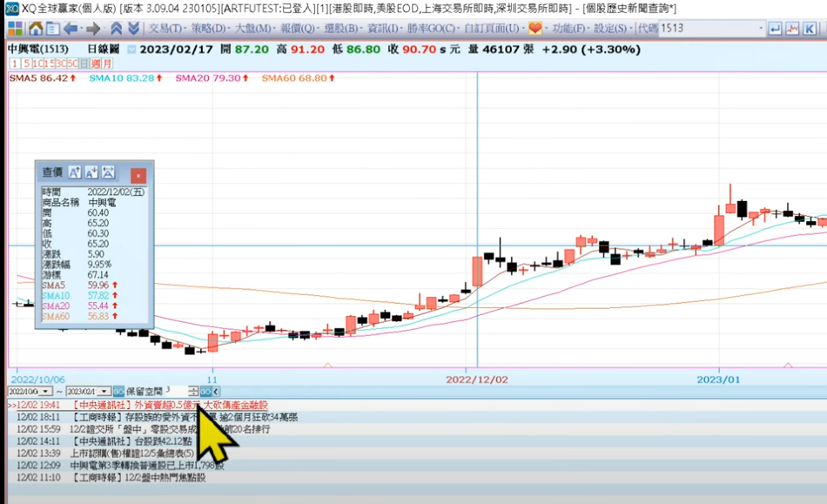Click the heart favorites icon
This screenshot has height=504, width=827.
(535, 29)
